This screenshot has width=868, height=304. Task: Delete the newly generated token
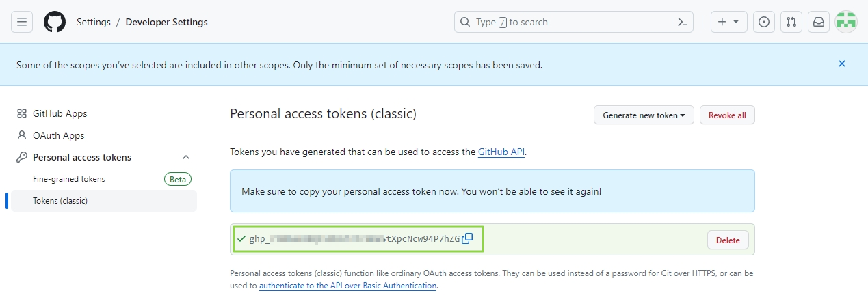point(728,240)
